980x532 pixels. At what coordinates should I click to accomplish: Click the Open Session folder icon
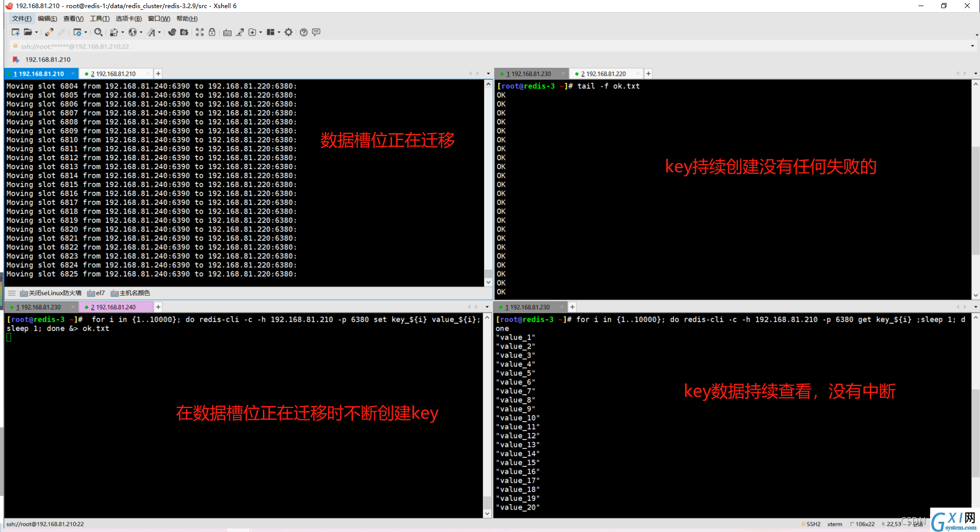click(28, 32)
